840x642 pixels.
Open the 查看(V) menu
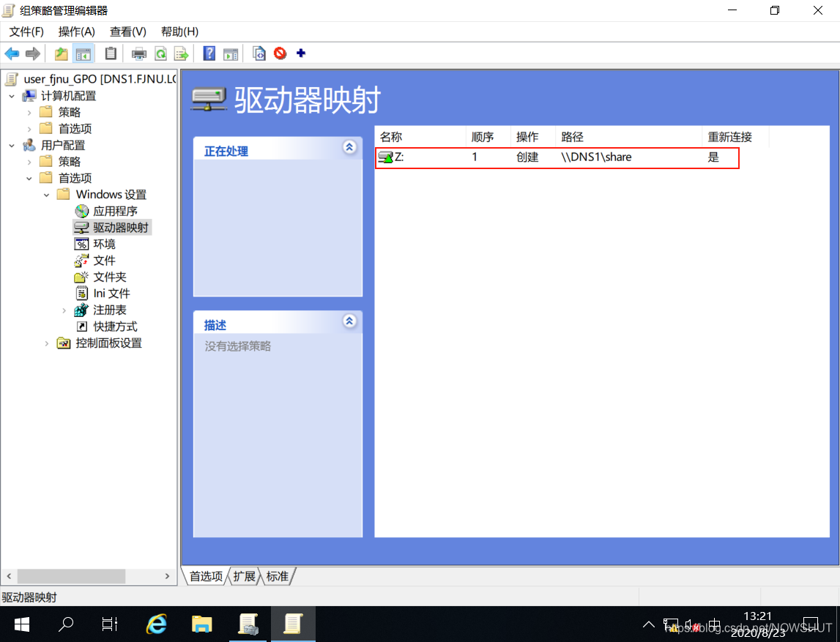click(127, 31)
